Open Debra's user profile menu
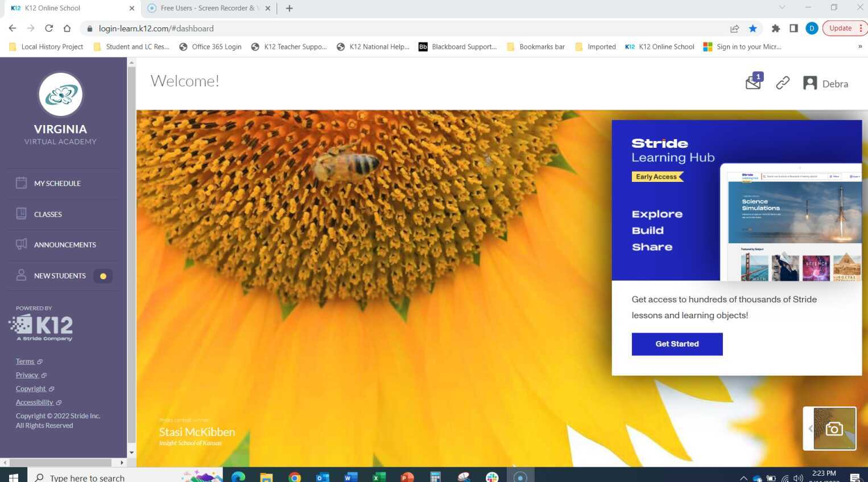 click(x=825, y=84)
